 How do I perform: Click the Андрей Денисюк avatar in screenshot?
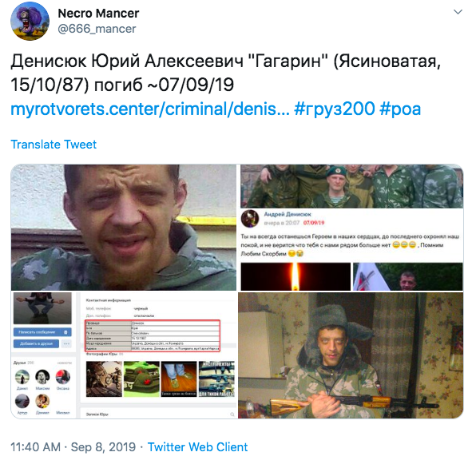250,218
